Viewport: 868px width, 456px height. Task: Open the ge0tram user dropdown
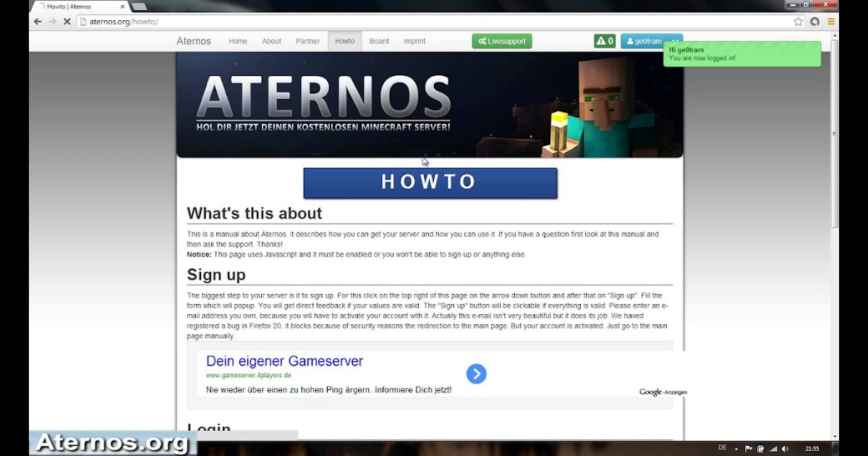tap(652, 41)
